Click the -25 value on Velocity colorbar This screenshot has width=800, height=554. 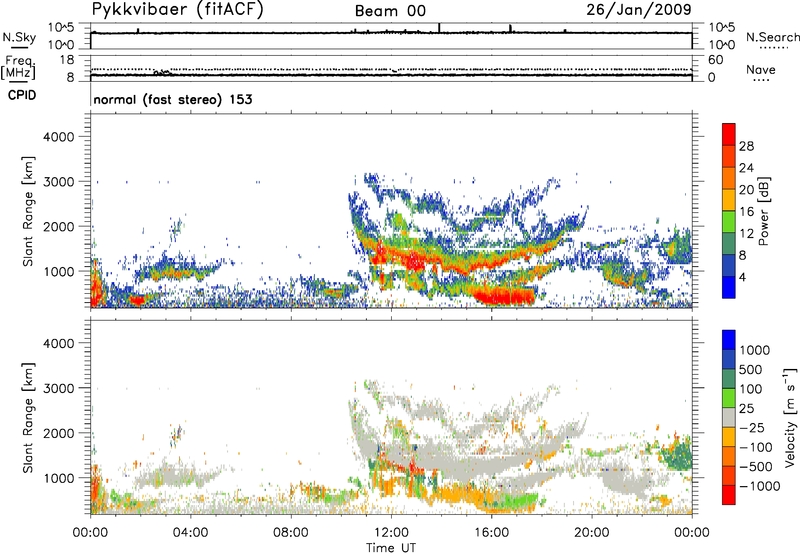[751, 428]
